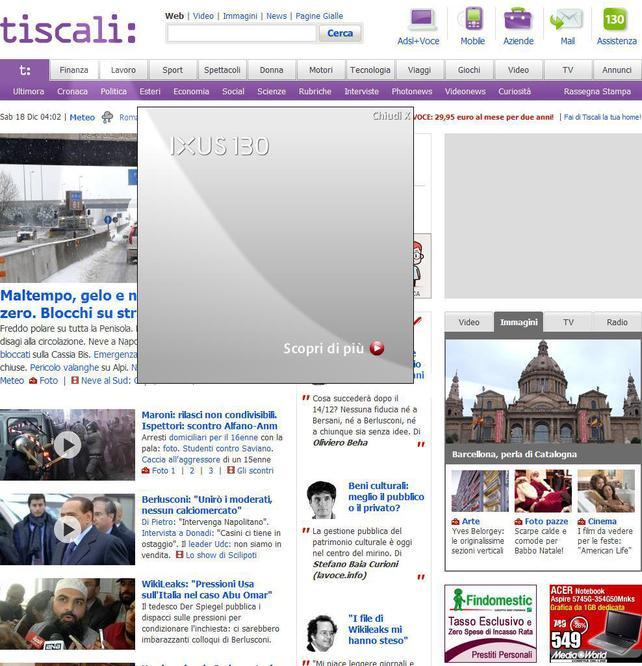Image resolution: width=642 pixels, height=666 pixels.
Task: Open the Tecnologia tab
Action: coord(370,70)
